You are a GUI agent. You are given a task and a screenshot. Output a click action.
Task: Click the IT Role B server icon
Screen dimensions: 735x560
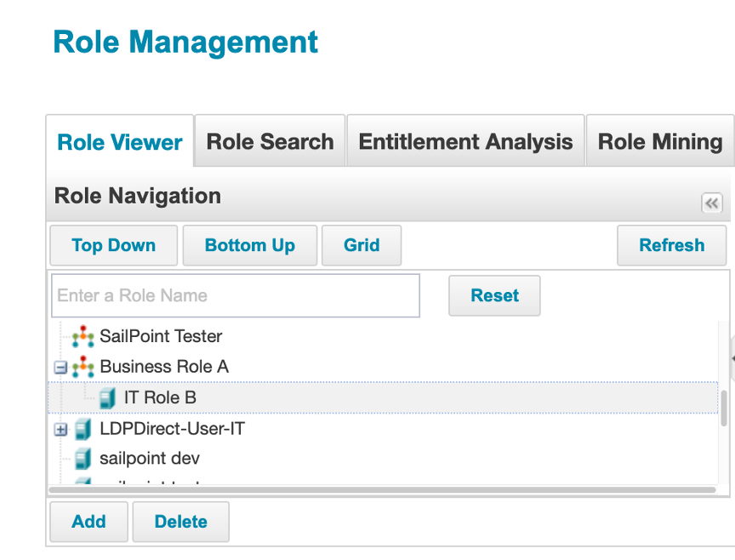click(x=107, y=397)
